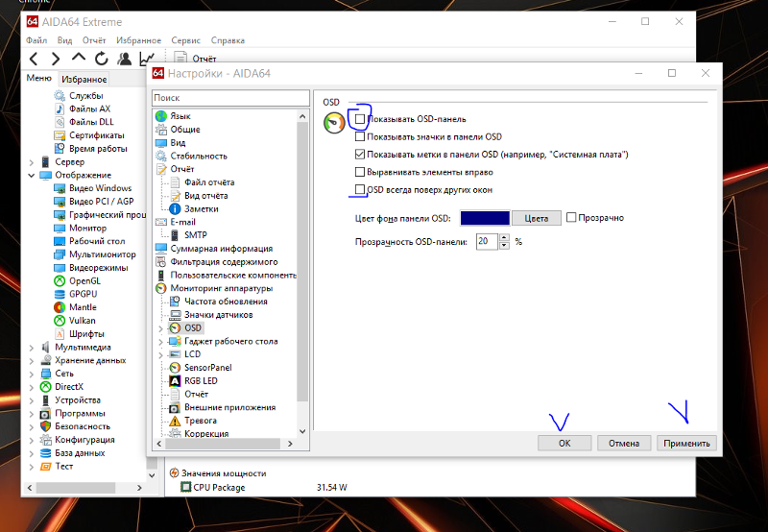Open the RGB LED settings page
The height and width of the screenshot is (532, 768).
click(x=200, y=380)
